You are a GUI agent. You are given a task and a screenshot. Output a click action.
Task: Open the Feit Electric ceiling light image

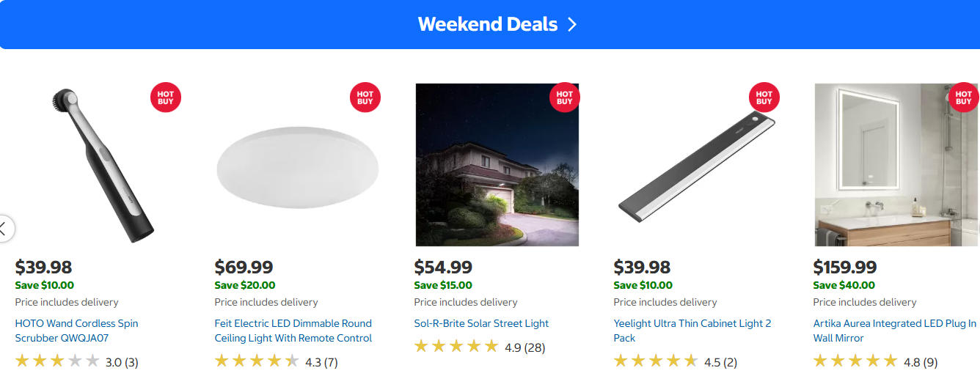pos(297,166)
